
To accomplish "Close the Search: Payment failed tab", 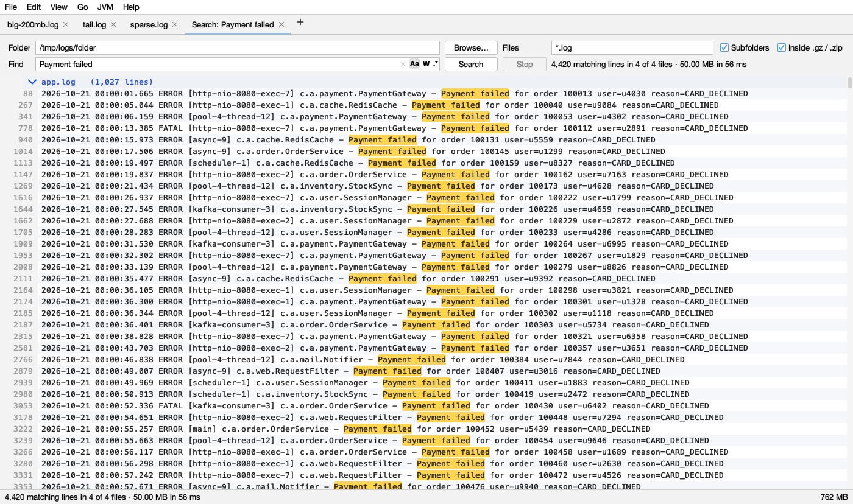I will click(281, 24).
